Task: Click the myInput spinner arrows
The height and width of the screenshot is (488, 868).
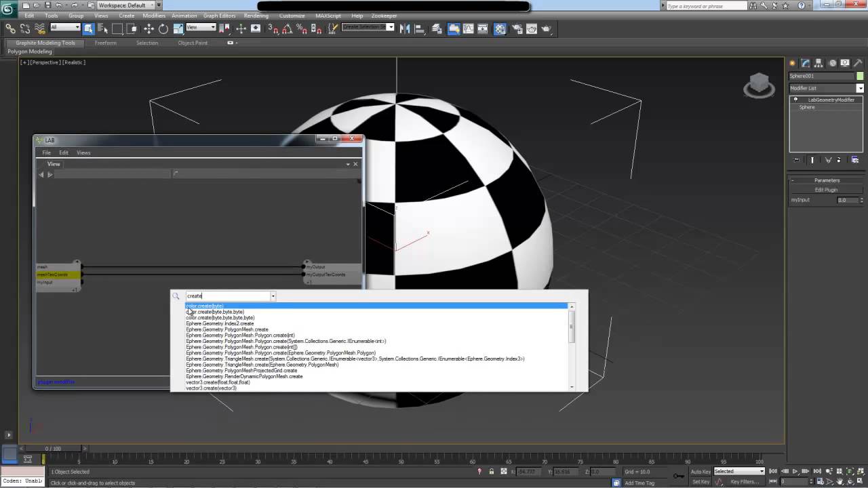Action: point(861,200)
